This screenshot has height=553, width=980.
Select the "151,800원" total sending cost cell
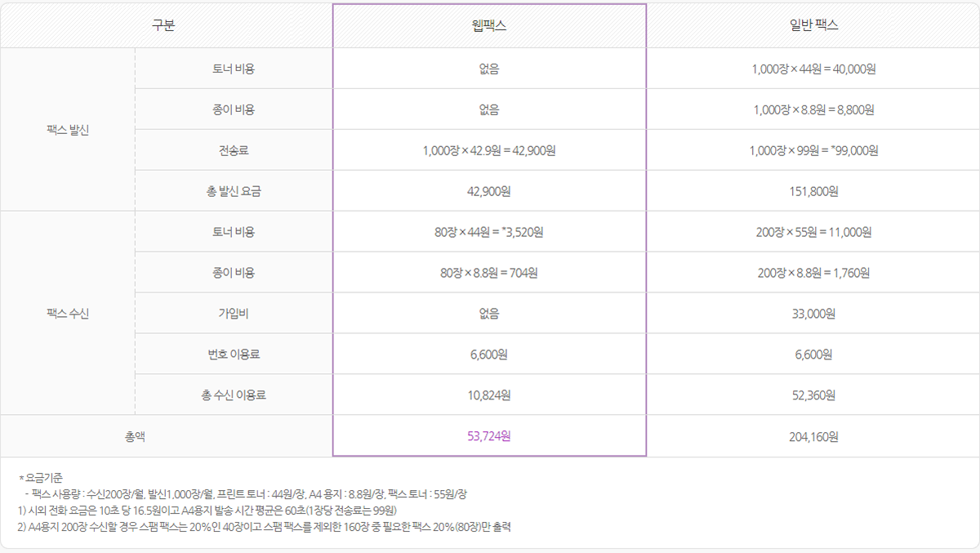[813, 191]
